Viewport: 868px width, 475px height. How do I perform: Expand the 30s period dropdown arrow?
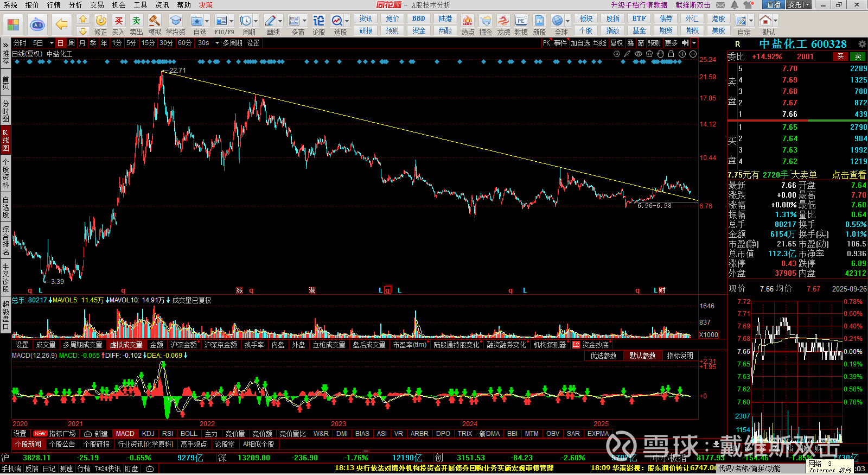click(217, 43)
